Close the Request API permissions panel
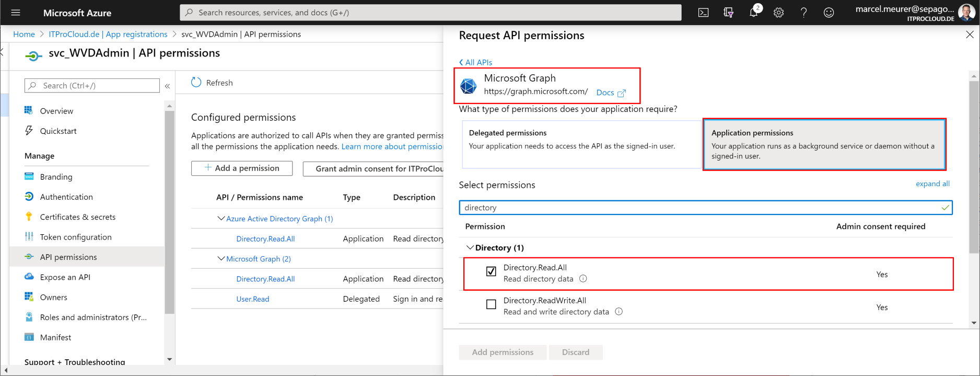The height and width of the screenshot is (376, 980). (x=970, y=35)
